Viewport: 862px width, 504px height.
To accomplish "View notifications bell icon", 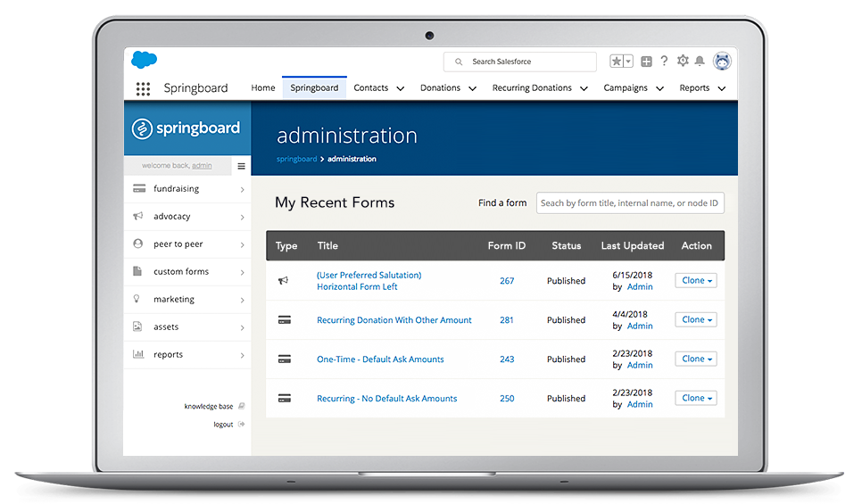I will [700, 61].
